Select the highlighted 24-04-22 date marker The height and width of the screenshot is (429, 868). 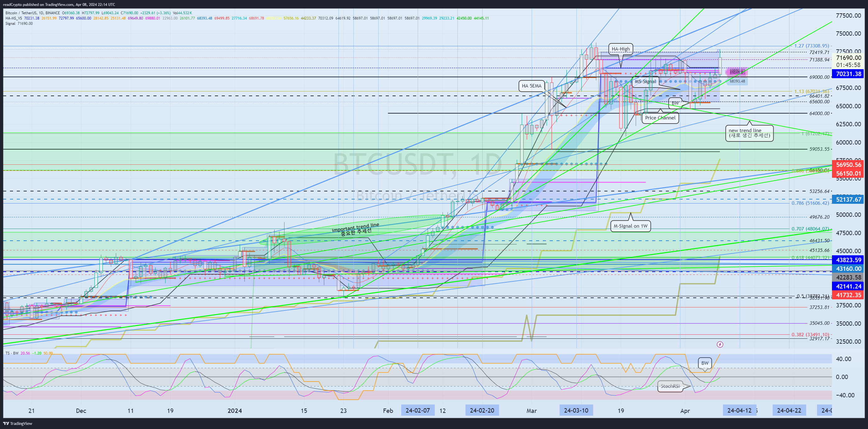click(789, 410)
